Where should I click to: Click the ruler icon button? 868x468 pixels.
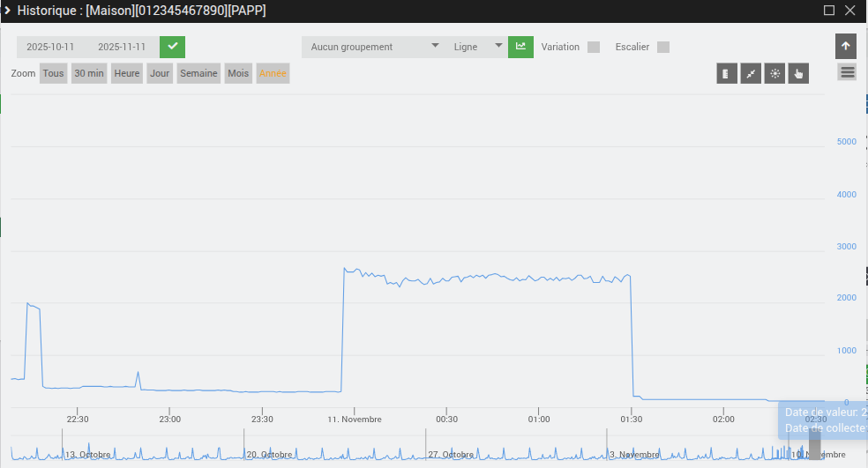[726, 73]
